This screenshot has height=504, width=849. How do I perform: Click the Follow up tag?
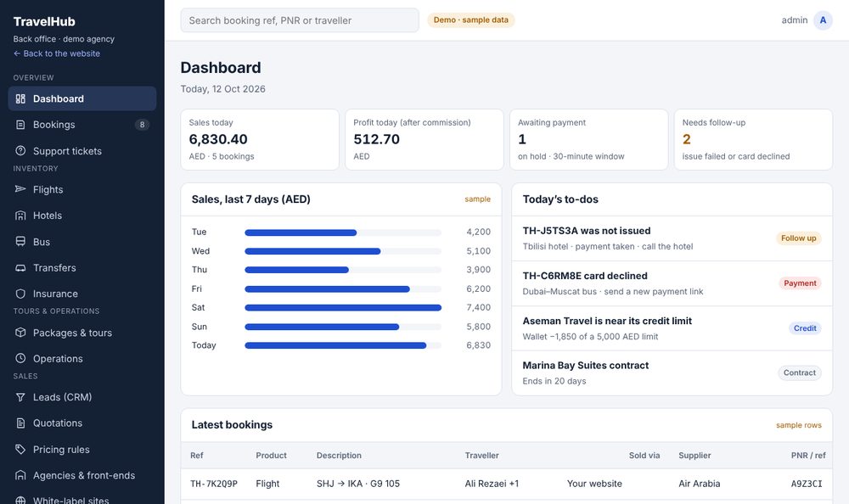(799, 238)
